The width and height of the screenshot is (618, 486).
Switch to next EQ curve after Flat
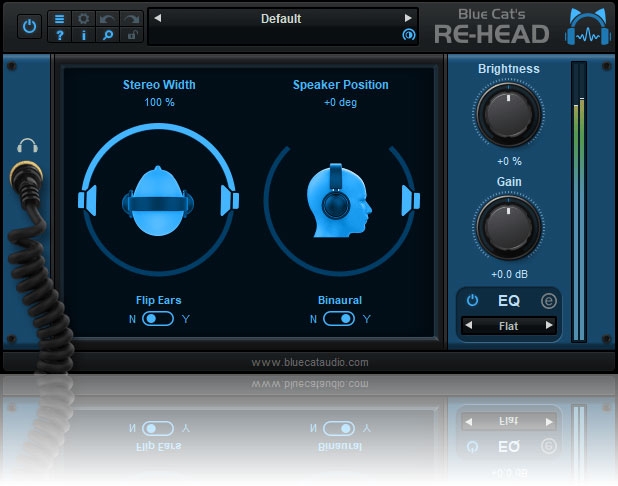pos(548,326)
